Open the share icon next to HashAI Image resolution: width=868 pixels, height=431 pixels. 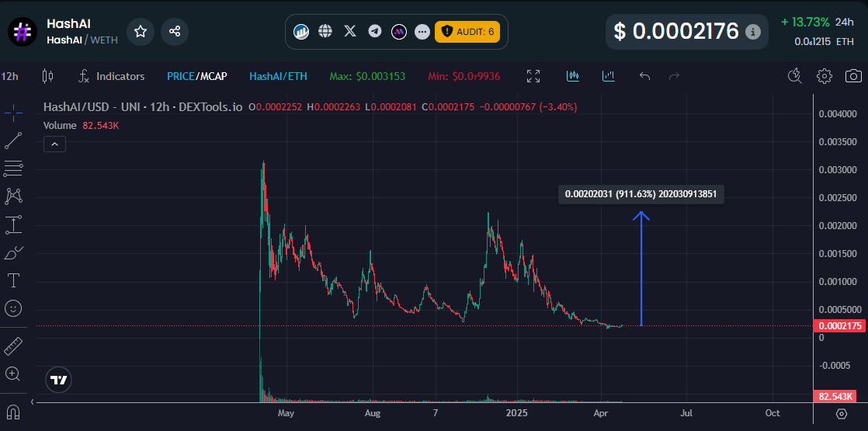click(175, 32)
